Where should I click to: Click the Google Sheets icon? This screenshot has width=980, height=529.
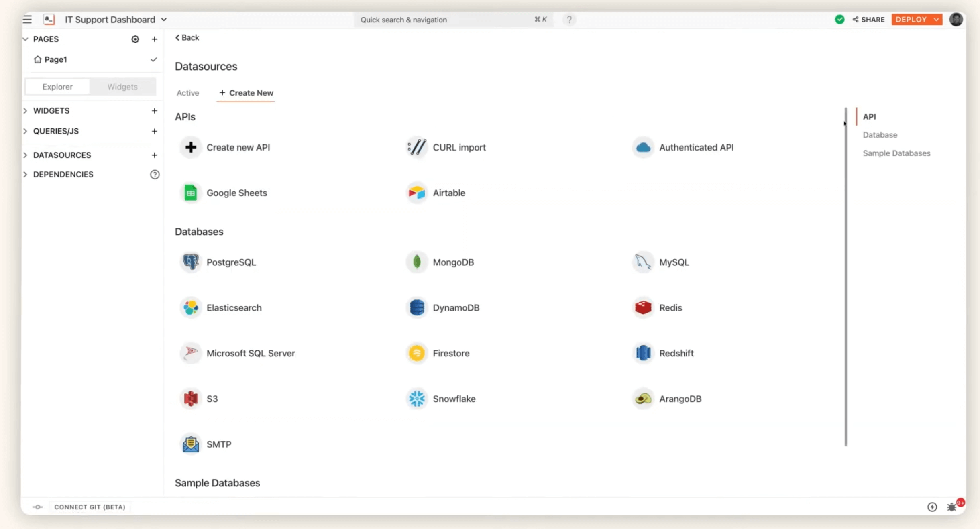pyautogui.click(x=191, y=193)
